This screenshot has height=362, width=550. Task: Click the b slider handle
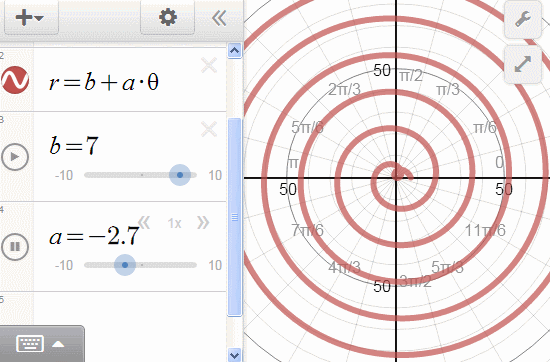point(180,175)
